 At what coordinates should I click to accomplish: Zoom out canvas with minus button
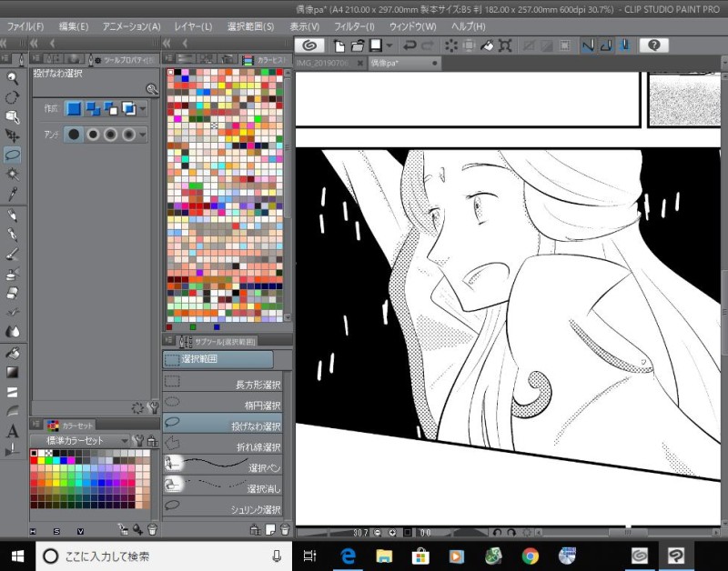(378, 533)
